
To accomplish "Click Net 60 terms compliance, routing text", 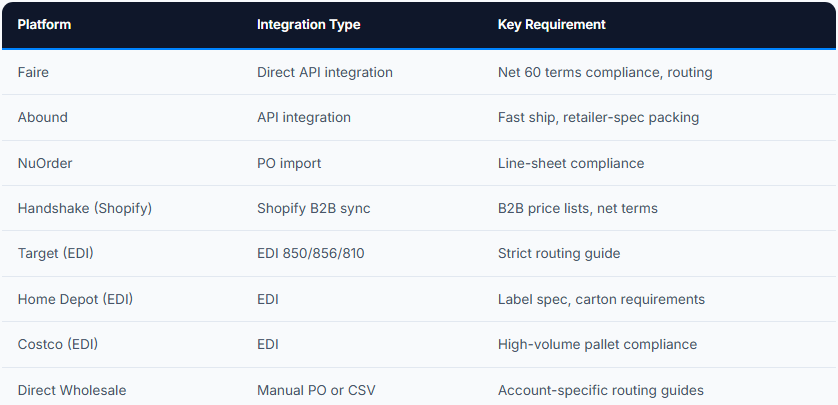I will coord(605,72).
